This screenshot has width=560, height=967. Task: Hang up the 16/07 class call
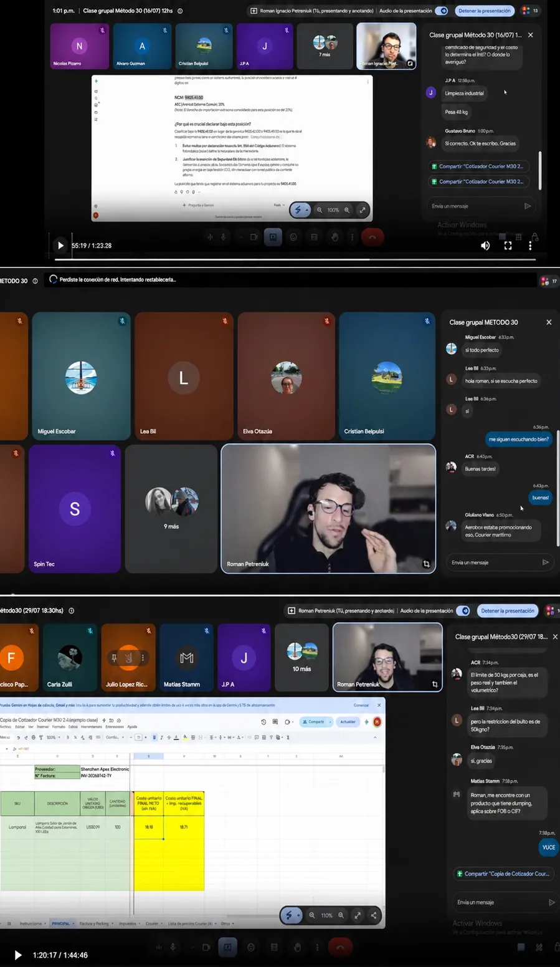tap(373, 237)
